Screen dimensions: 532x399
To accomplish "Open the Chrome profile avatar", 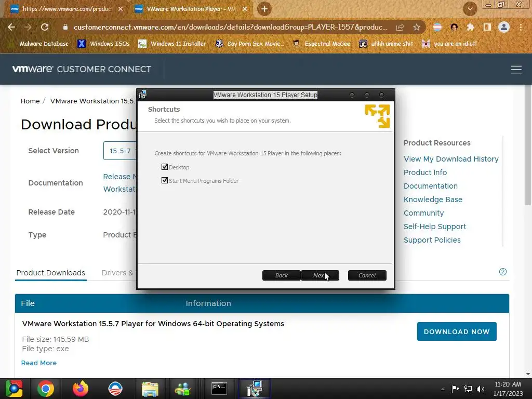I will [x=504, y=27].
